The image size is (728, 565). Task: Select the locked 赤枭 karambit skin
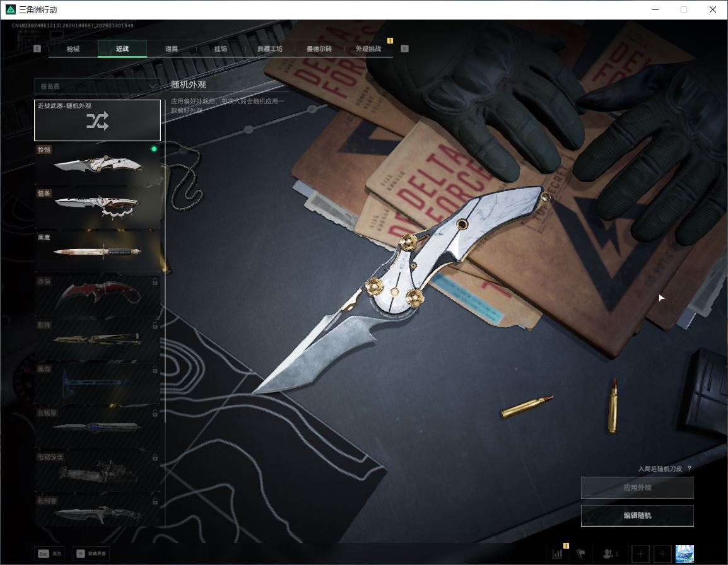[98, 295]
